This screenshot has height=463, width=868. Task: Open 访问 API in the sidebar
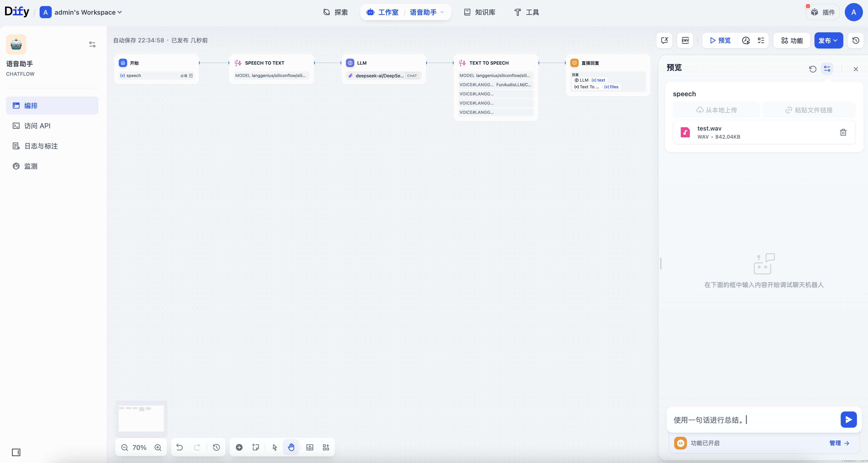37,126
